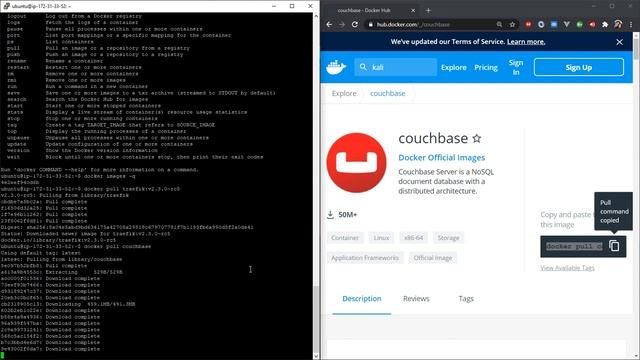Open the View Available Tags link
The image size is (640, 360).
567,268
